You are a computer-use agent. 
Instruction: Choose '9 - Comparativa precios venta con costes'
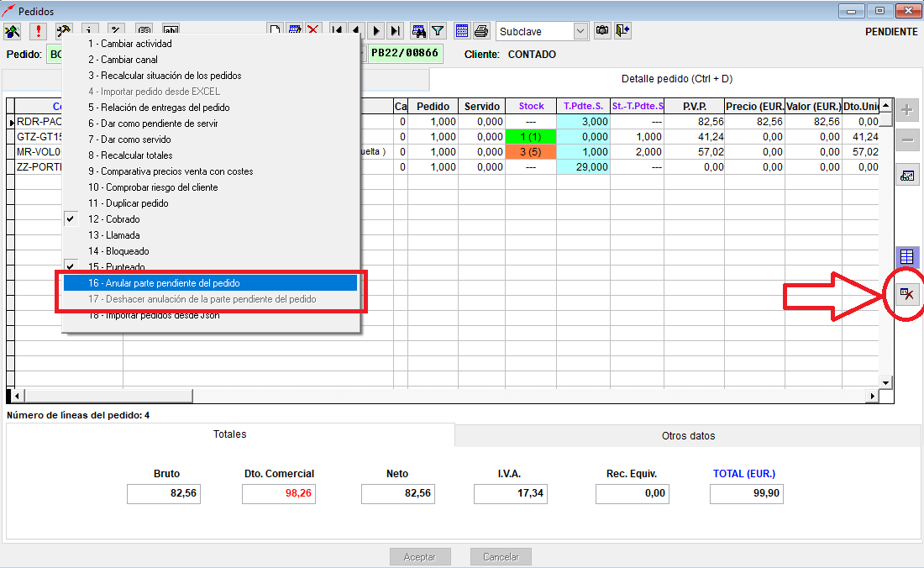(x=210, y=171)
